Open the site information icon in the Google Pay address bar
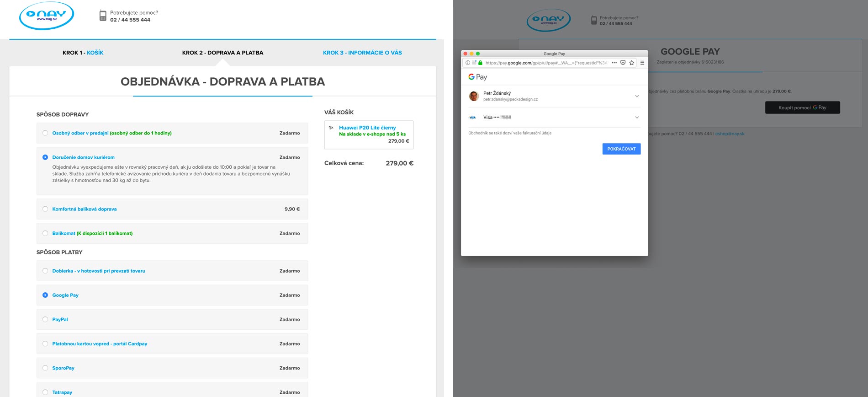The image size is (868, 397). click(467, 63)
